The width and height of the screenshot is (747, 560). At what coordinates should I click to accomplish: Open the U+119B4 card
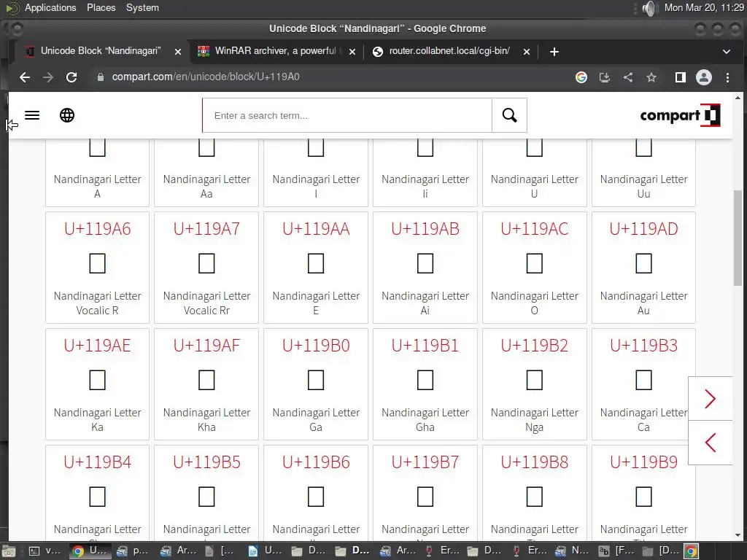[97, 493]
